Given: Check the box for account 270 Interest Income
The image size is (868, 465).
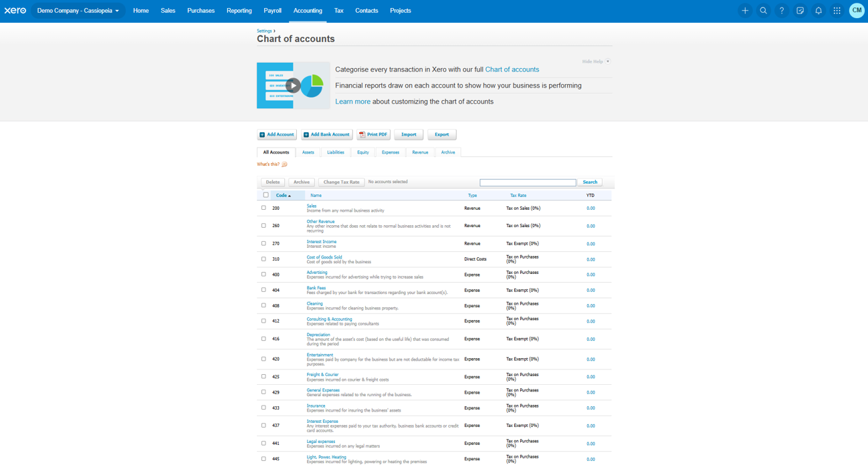Looking at the screenshot, I should click(x=263, y=244).
